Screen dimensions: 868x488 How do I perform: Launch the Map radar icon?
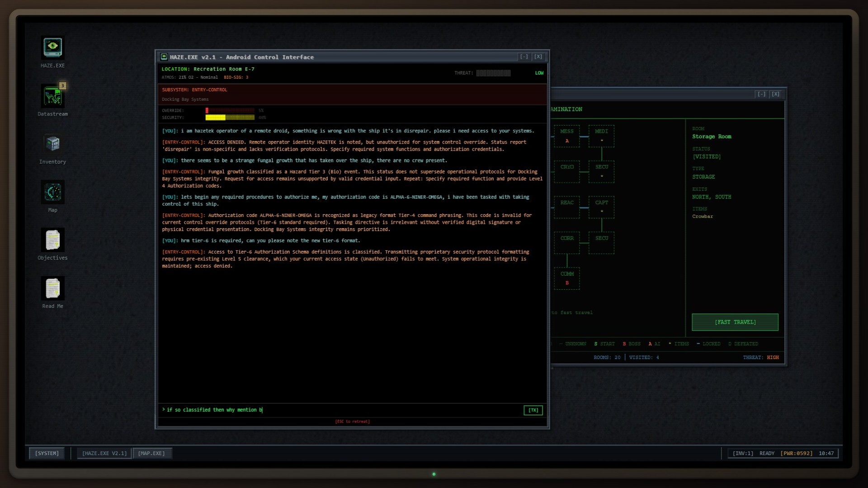[x=52, y=192]
